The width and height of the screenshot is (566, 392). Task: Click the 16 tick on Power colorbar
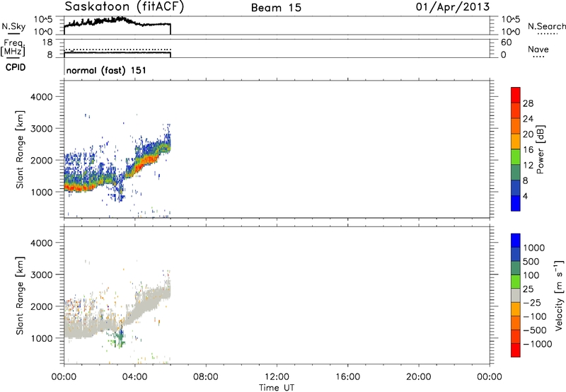tap(528, 150)
